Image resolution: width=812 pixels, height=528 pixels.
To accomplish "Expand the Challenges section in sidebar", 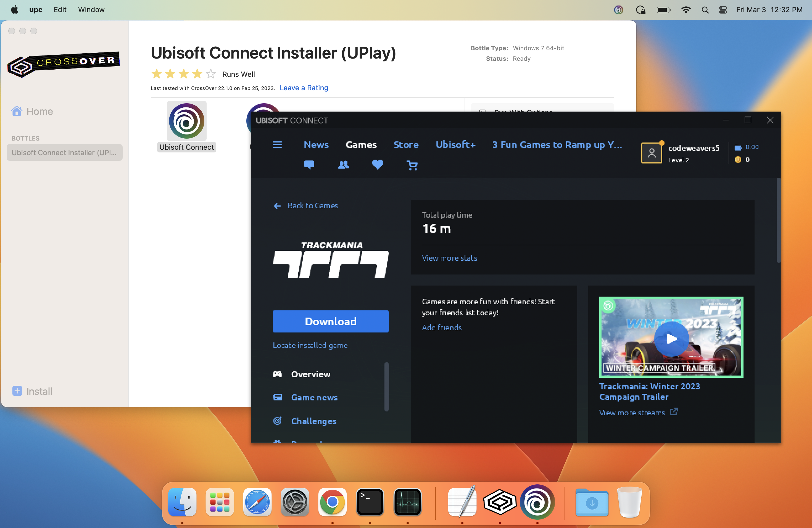I will [x=313, y=421].
